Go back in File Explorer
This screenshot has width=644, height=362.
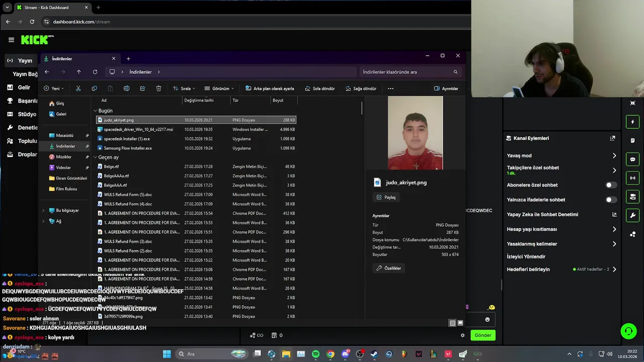[47, 72]
